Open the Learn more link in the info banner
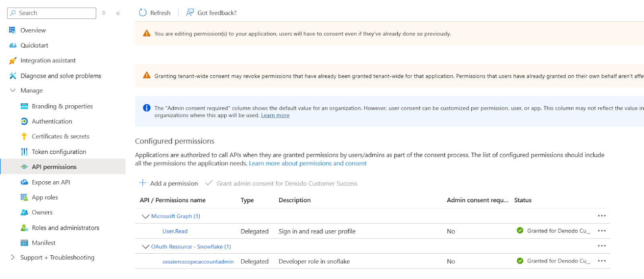Image resolution: width=644 pixels, height=279 pixels. [275, 115]
